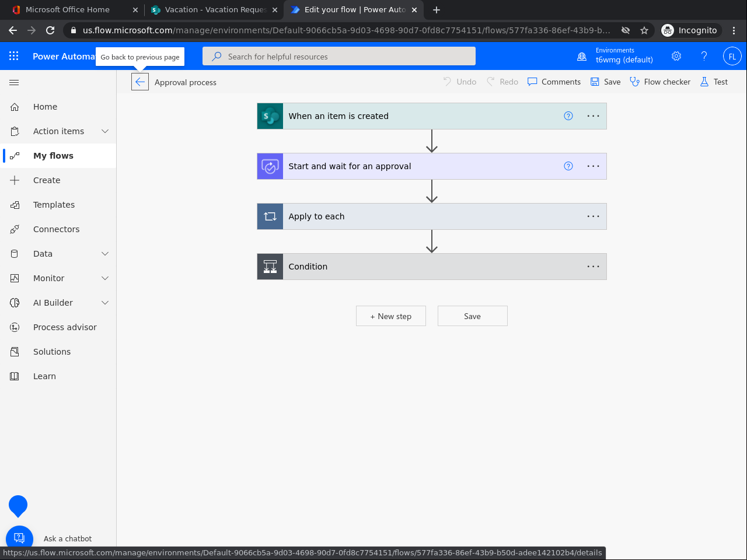Screen dimensions: 747x560
Task: Expand 'Start and wait for an approval' step
Action: tap(432, 166)
